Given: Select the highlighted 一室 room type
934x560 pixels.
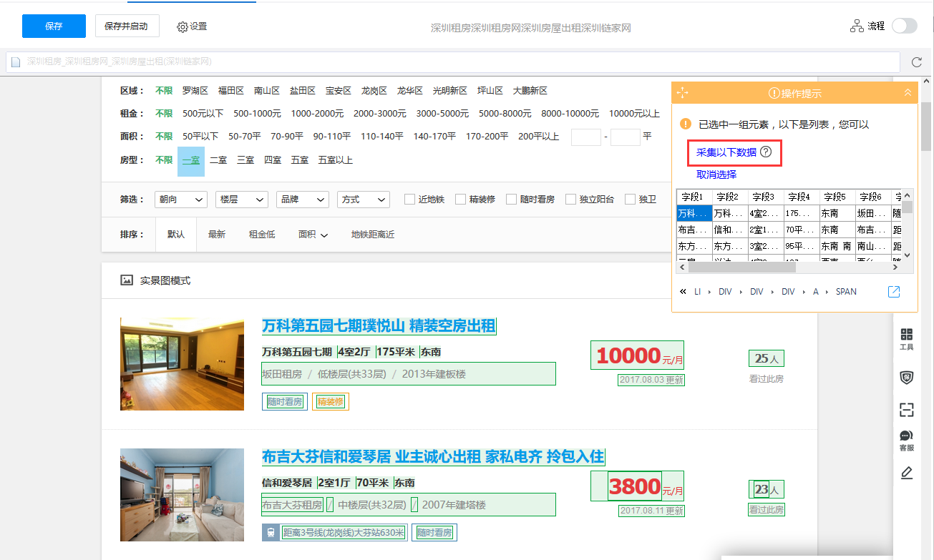Looking at the screenshot, I should click(x=191, y=161).
